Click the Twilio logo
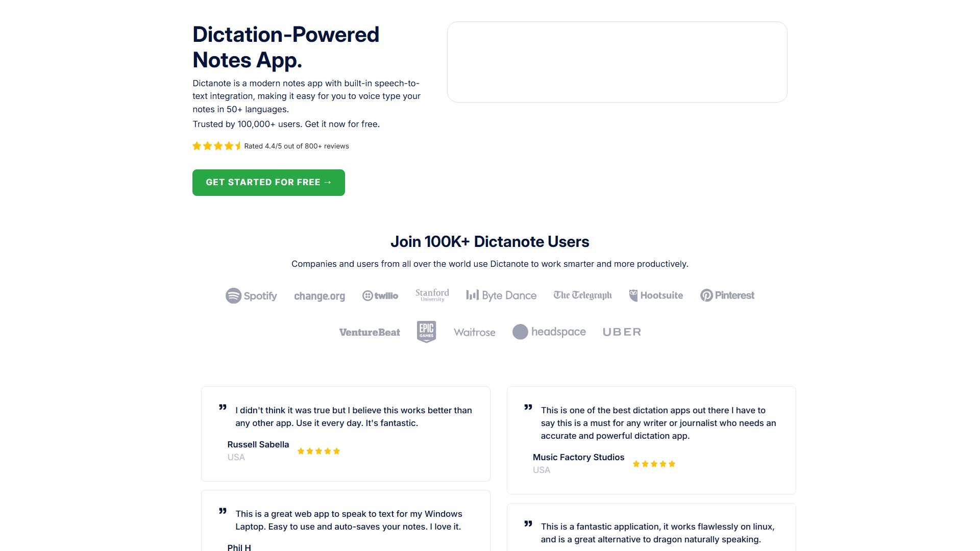Screen dimensions: 980x551 tap(380, 296)
